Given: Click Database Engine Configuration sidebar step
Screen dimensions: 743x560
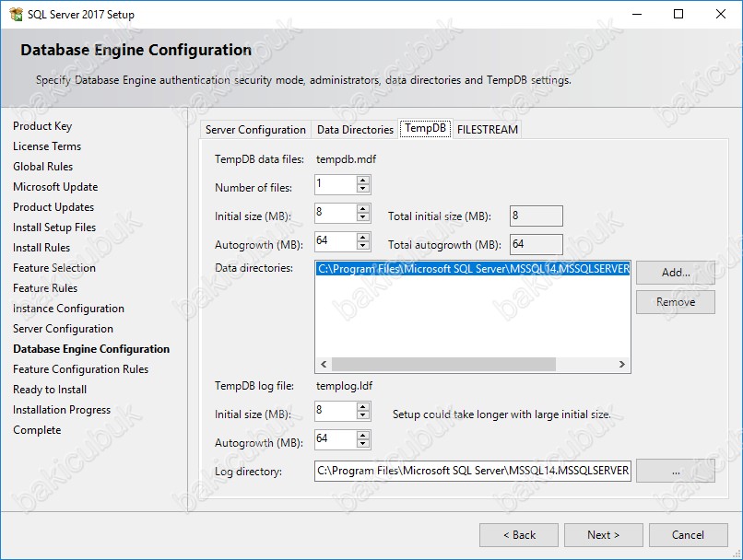Looking at the screenshot, I should (x=91, y=349).
